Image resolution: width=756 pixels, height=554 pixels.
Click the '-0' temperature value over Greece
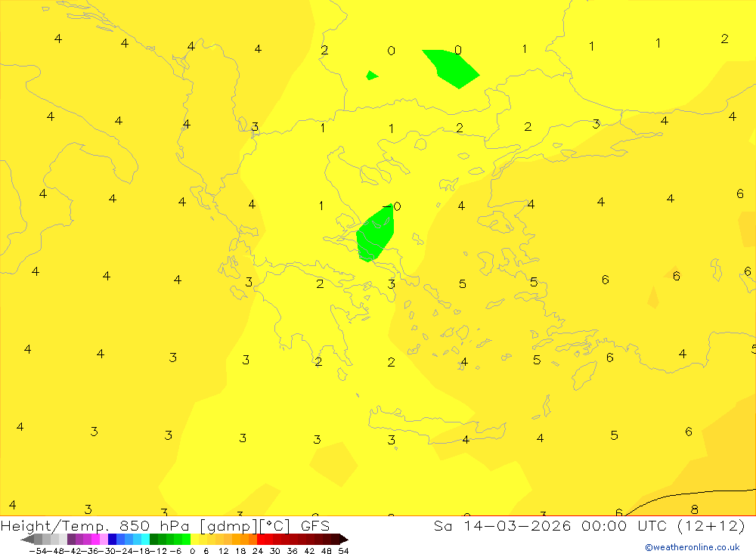(392, 206)
